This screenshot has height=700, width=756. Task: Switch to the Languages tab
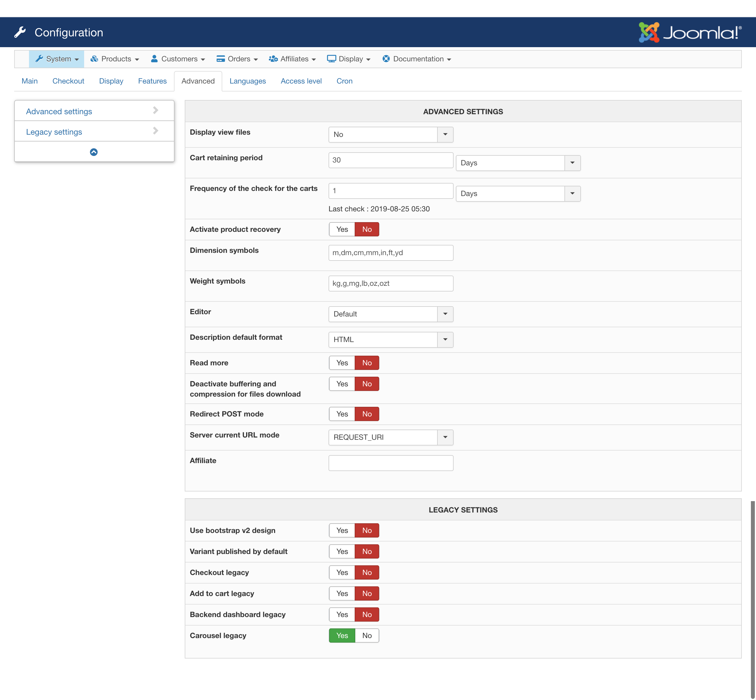coord(248,81)
